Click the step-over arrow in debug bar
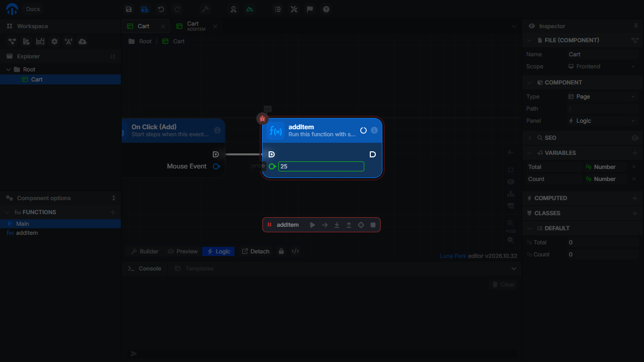The height and width of the screenshot is (362, 644). 325,225
